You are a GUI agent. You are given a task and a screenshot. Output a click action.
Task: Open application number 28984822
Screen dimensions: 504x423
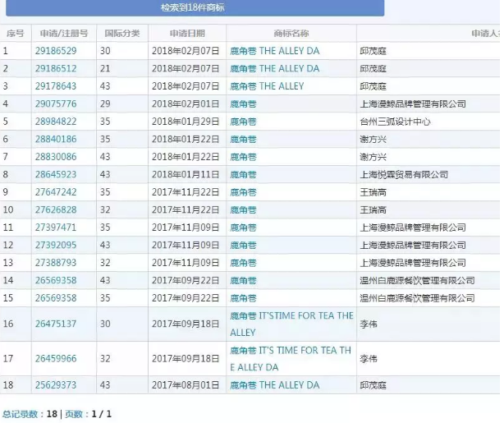pyautogui.click(x=56, y=122)
